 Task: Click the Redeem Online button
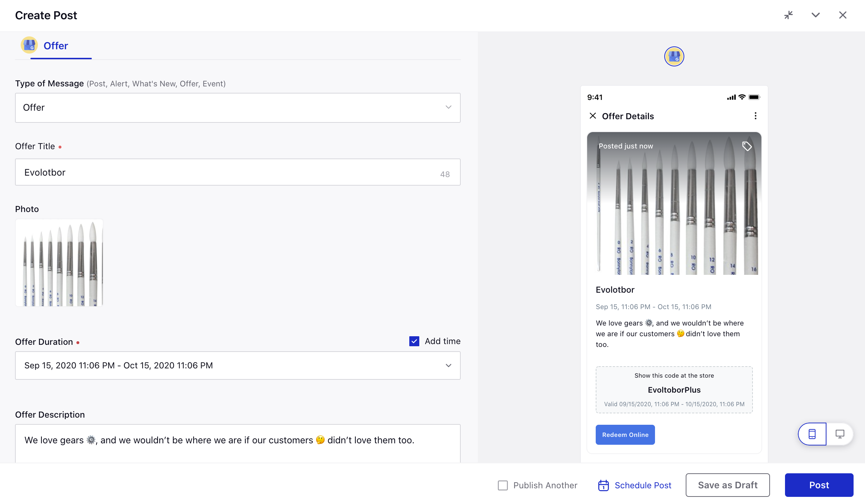625,434
